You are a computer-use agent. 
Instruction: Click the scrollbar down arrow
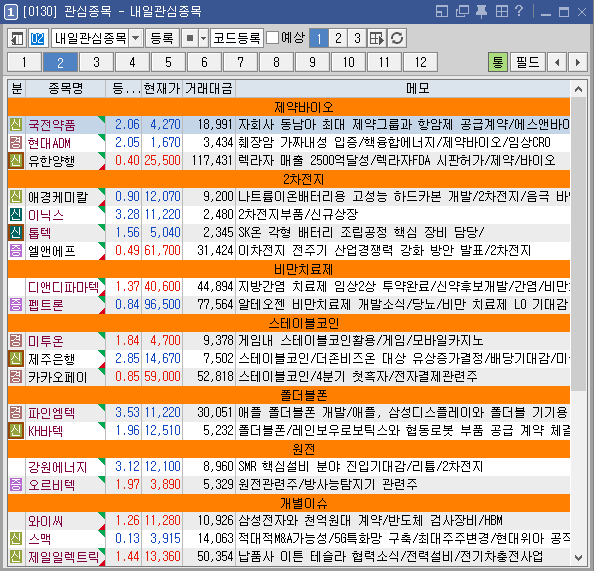[x=578, y=557]
